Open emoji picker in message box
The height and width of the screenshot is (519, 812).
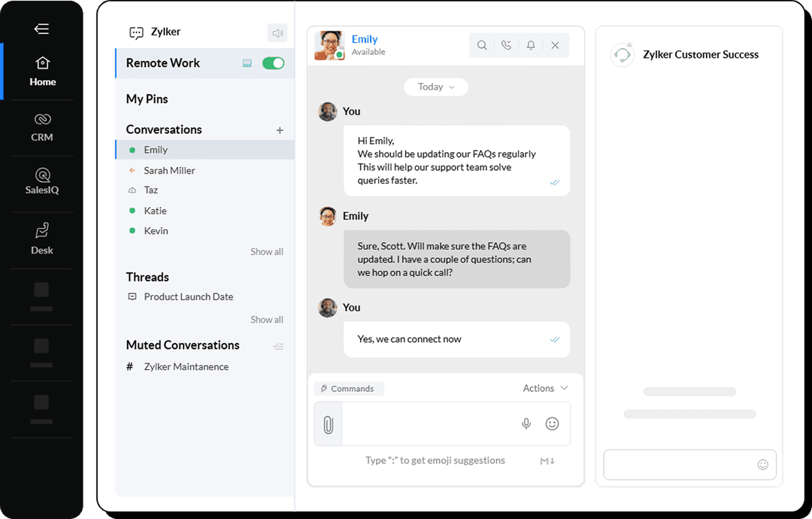point(552,423)
